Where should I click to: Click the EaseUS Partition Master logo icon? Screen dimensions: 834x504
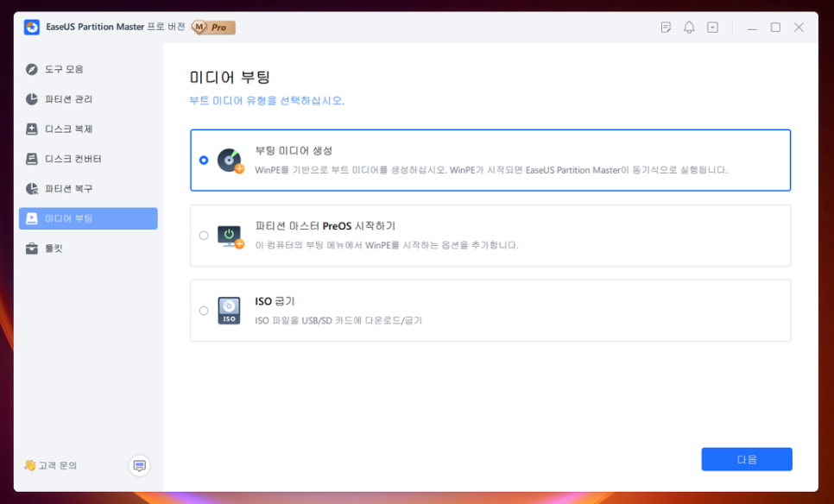(x=32, y=27)
